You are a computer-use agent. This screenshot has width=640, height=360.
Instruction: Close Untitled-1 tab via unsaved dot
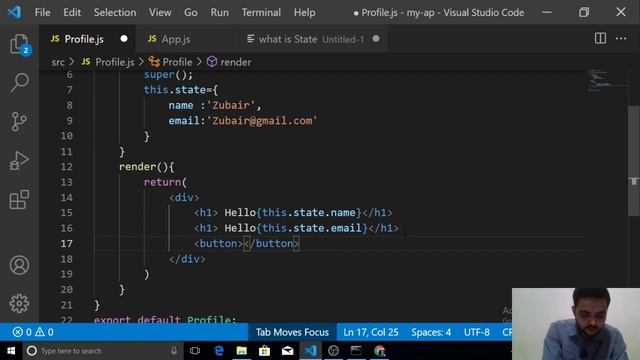click(376, 39)
